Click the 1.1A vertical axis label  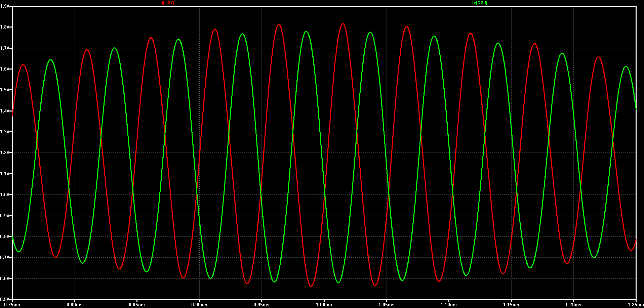click(5, 174)
